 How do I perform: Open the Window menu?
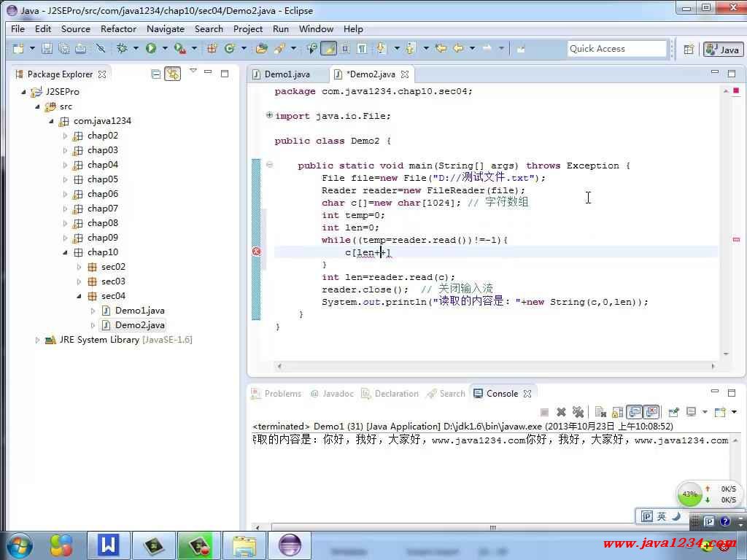pos(316,28)
